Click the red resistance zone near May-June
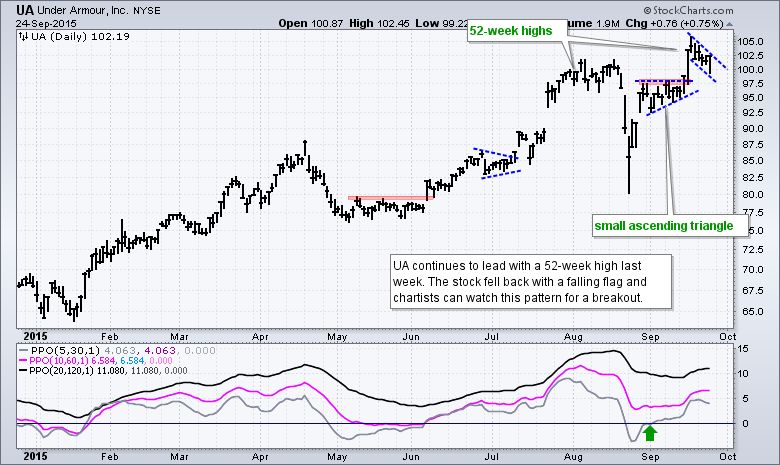This screenshot has height=465, width=780. tap(391, 198)
